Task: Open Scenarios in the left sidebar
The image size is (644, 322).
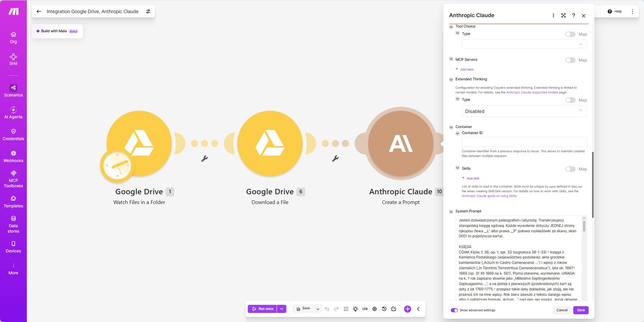Action: 13,90
